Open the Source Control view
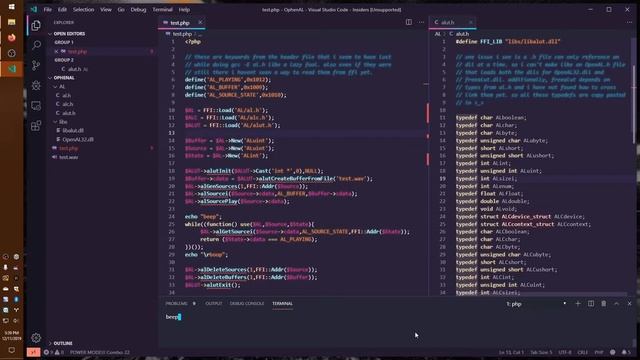The width and height of the screenshot is (640, 360). coord(36,65)
